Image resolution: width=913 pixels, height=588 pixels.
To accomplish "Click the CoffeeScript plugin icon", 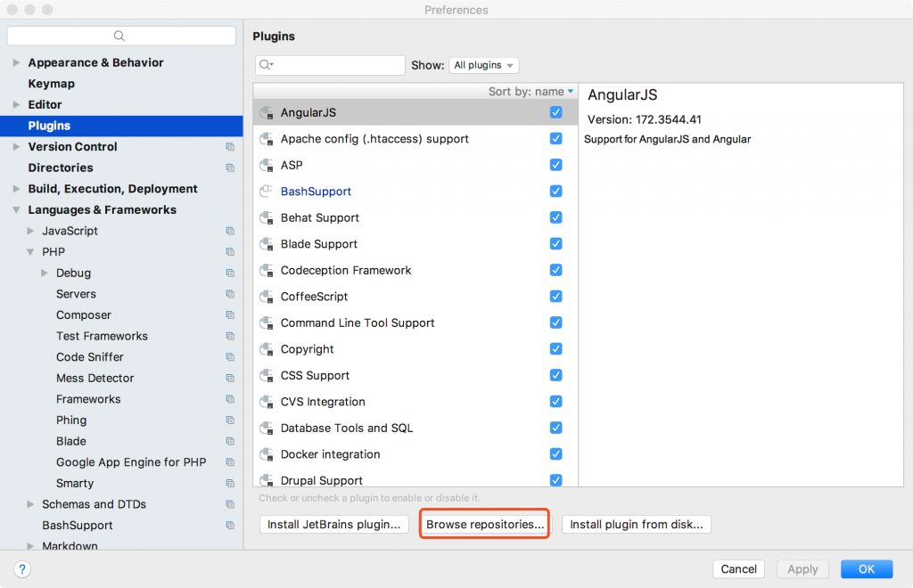I will (267, 297).
